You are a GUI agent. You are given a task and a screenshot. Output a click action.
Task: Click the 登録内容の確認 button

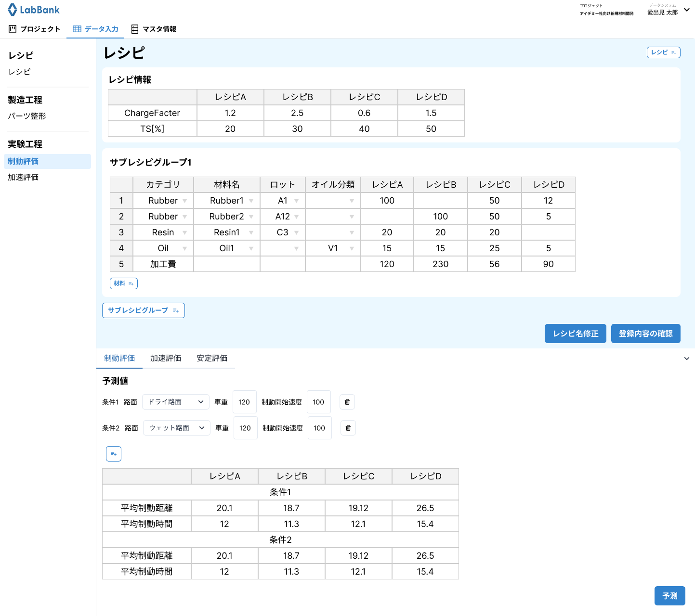[646, 334]
